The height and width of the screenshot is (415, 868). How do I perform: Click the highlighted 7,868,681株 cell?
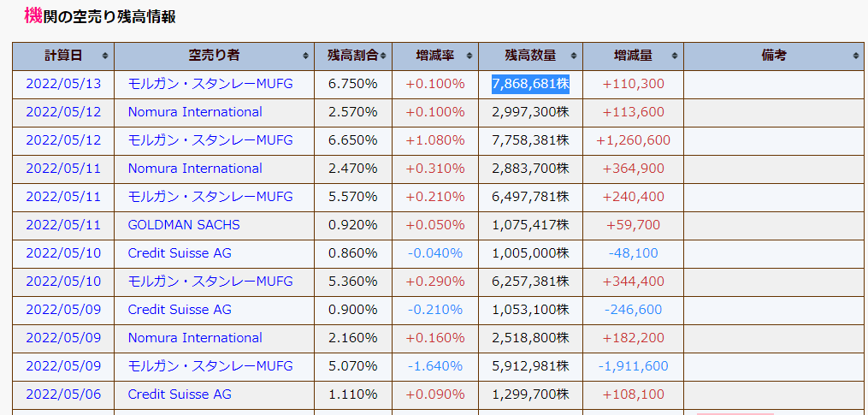tap(530, 84)
